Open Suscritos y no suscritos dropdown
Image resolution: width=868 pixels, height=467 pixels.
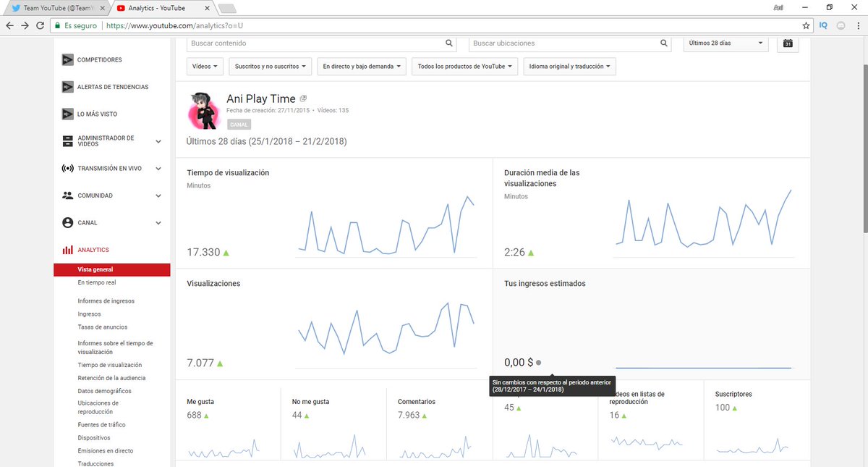[x=272, y=67]
